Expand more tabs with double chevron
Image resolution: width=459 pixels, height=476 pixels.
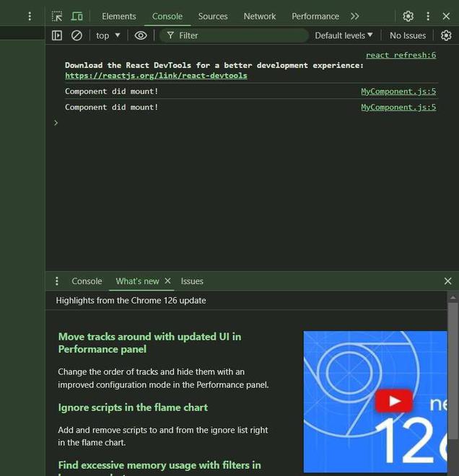[x=354, y=16]
